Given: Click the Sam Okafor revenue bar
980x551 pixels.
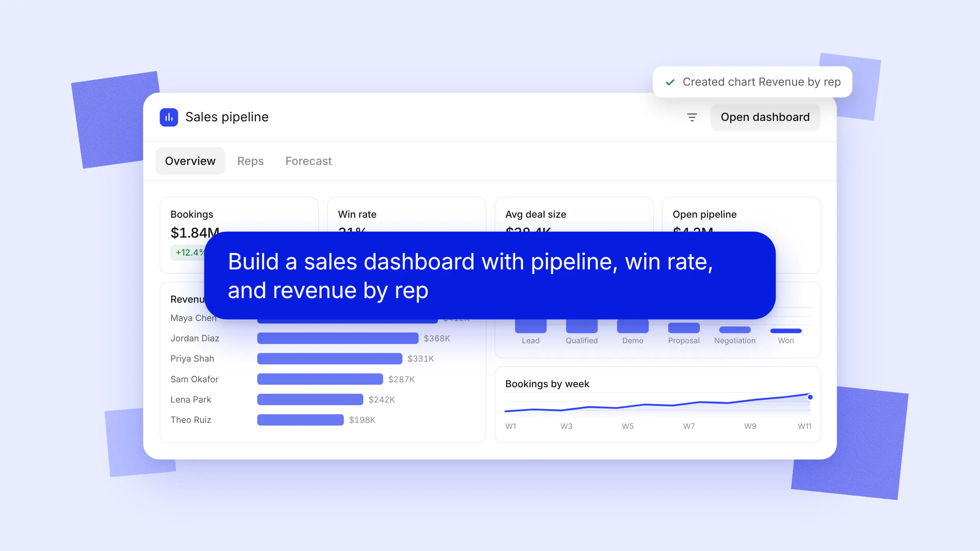Looking at the screenshot, I should pos(320,379).
